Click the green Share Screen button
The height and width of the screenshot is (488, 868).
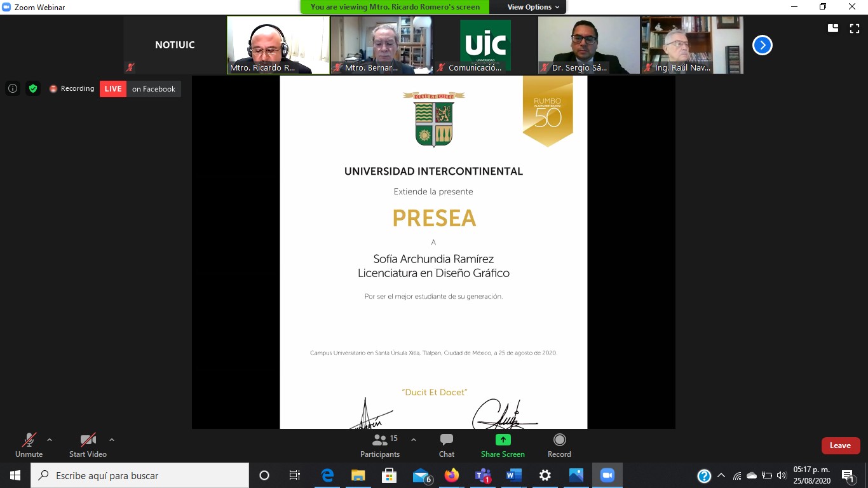(x=503, y=445)
